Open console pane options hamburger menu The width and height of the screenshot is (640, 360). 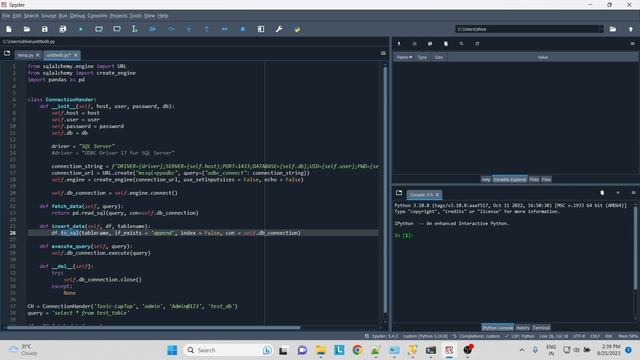coord(633,193)
